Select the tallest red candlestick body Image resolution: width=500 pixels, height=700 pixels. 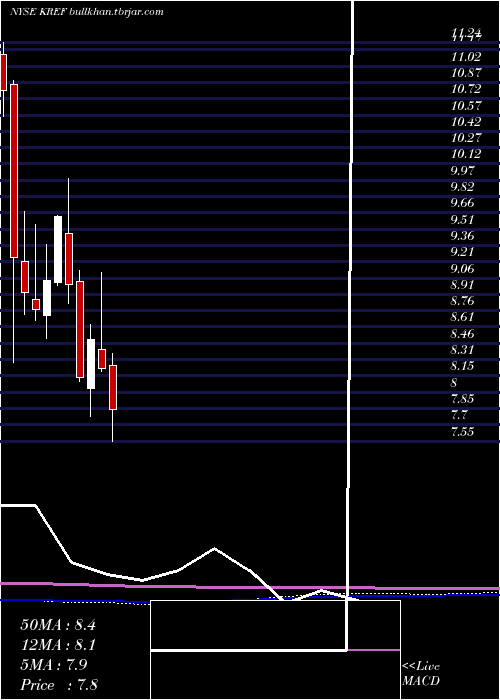pyautogui.click(x=14, y=171)
